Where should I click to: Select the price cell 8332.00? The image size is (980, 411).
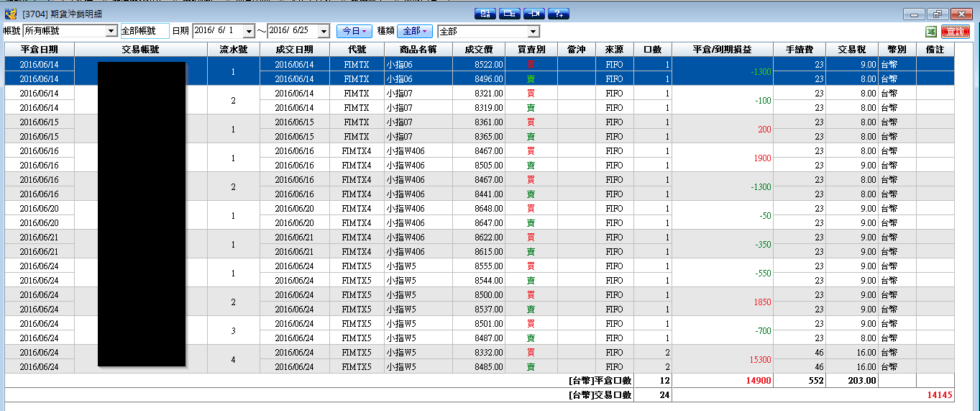tap(480, 352)
